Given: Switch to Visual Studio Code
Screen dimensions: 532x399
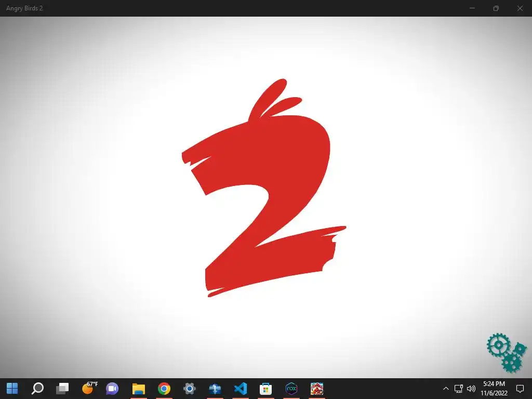Looking at the screenshot, I should coord(240,389).
